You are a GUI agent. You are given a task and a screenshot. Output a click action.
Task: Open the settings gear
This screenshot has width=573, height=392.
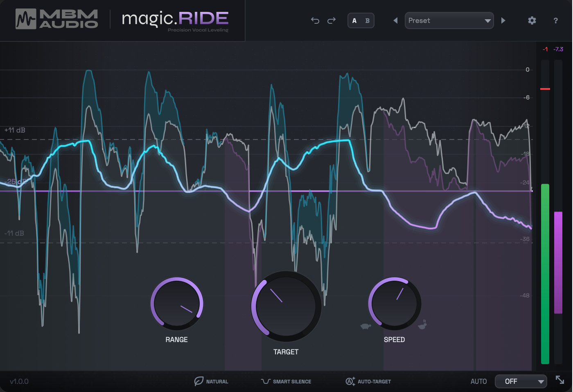[532, 20]
